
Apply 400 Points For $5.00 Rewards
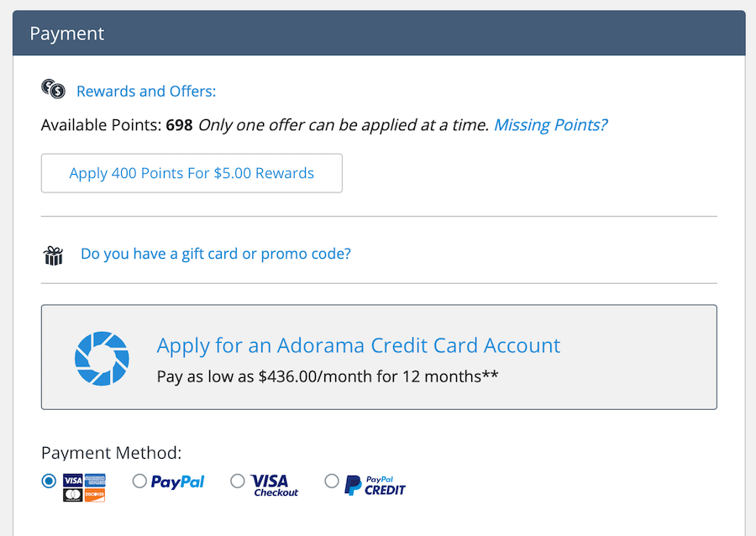tap(192, 173)
